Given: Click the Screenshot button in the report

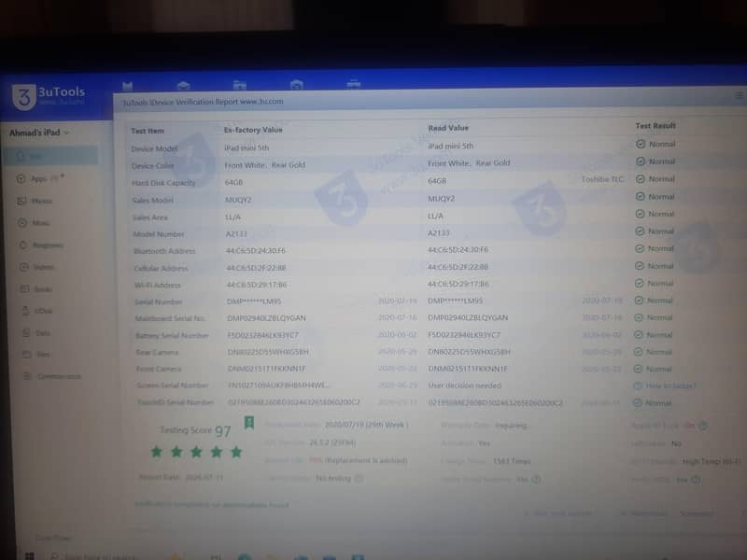Looking at the screenshot, I should point(697,513).
